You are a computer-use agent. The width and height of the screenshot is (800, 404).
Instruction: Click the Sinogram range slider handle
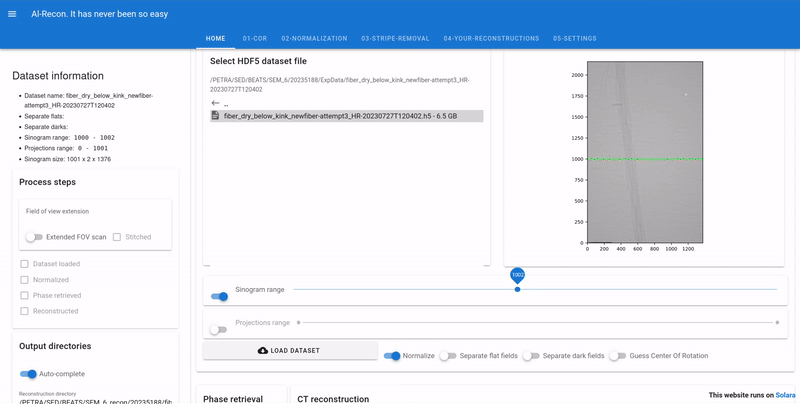coord(517,289)
